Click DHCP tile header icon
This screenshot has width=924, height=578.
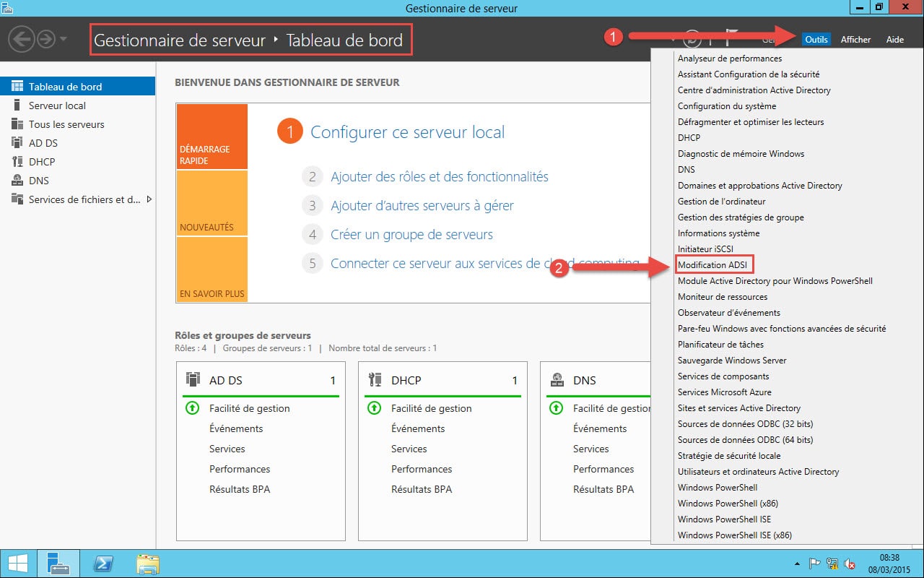pos(375,379)
